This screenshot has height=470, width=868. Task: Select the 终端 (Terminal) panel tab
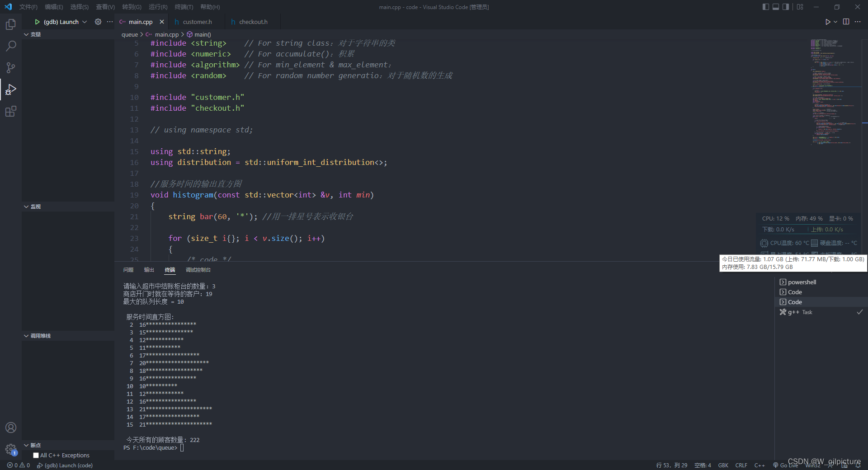pyautogui.click(x=170, y=270)
